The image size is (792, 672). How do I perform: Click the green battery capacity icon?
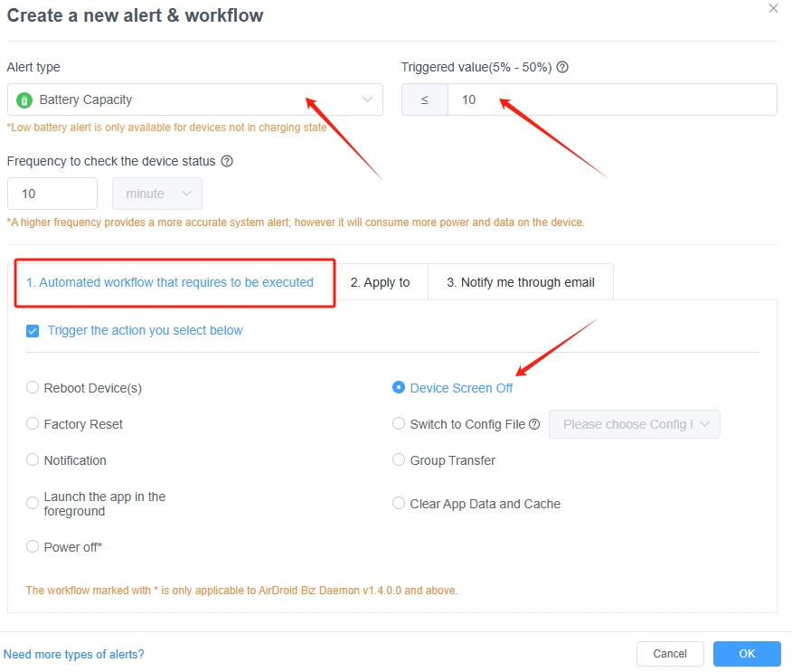[24, 99]
